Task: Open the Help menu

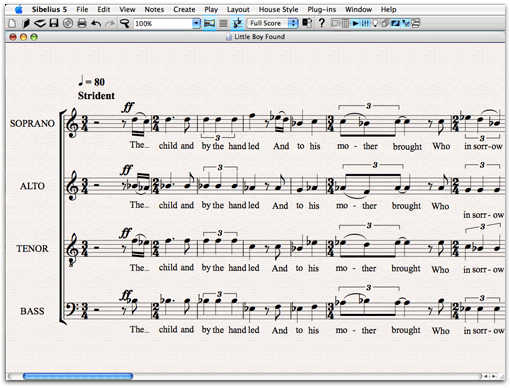Action: coord(389,9)
